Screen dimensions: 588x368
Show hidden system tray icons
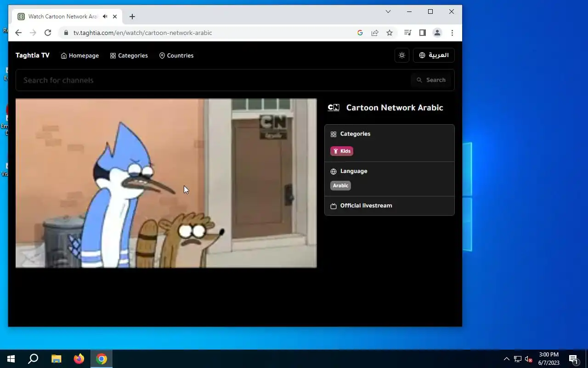pyautogui.click(x=506, y=359)
